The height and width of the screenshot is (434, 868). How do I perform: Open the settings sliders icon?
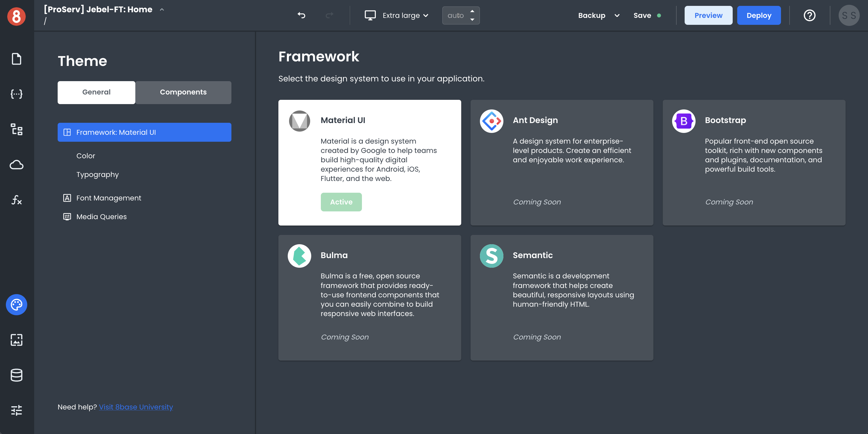click(17, 410)
